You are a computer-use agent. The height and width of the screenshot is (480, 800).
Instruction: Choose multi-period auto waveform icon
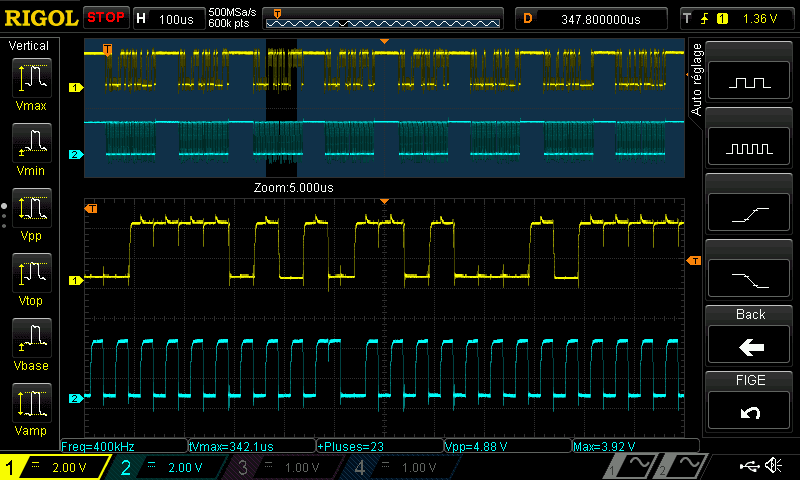tap(749, 147)
